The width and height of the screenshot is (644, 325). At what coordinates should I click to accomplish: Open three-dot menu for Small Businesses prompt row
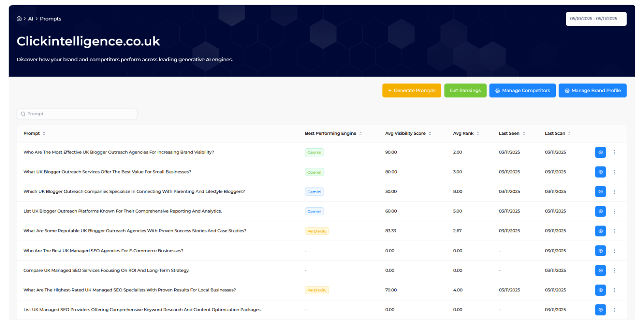point(614,172)
